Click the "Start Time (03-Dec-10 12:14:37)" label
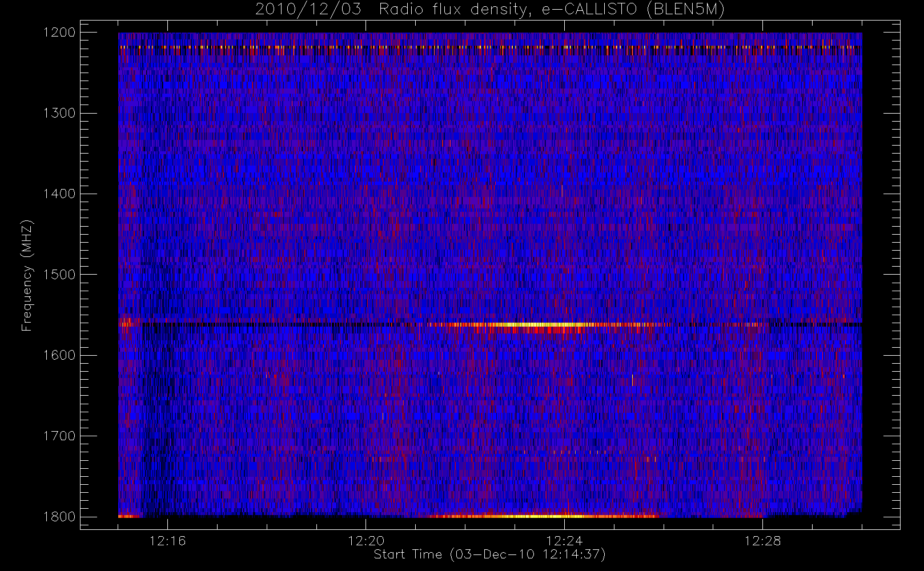The width and height of the screenshot is (924, 571). [489, 554]
